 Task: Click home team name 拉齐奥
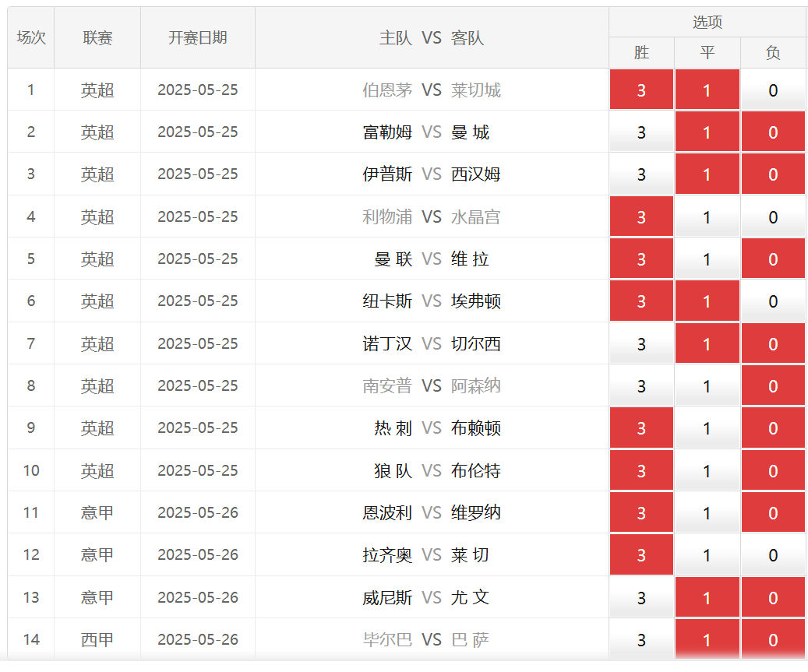[x=387, y=555]
